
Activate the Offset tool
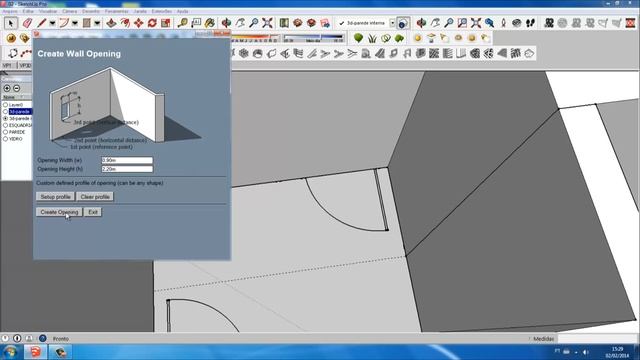point(125,23)
